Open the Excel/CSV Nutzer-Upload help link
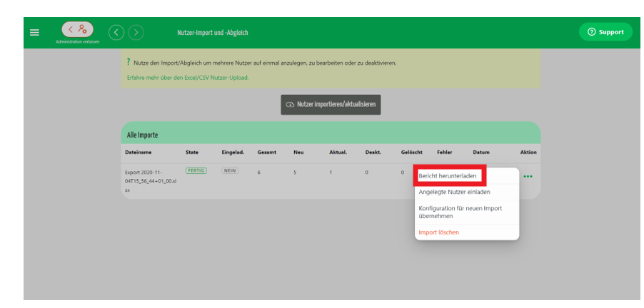The height and width of the screenshot is (308, 644). pos(188,77)
